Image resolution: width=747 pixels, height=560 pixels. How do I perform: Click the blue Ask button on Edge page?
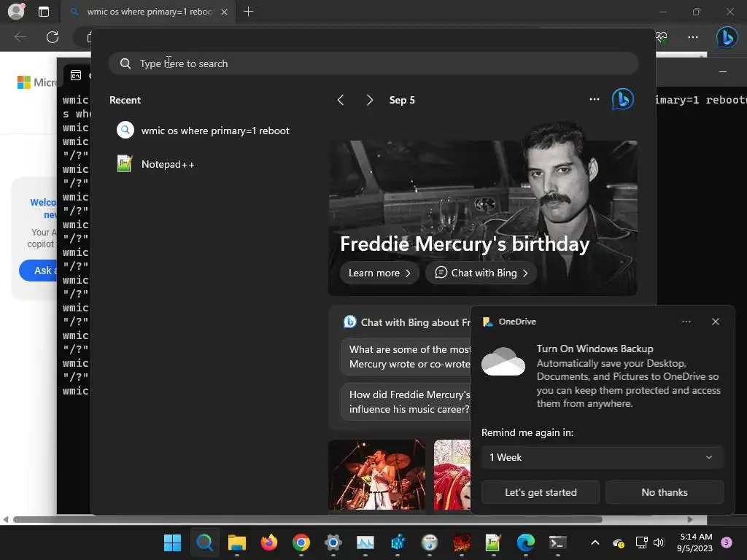point(38,271)
